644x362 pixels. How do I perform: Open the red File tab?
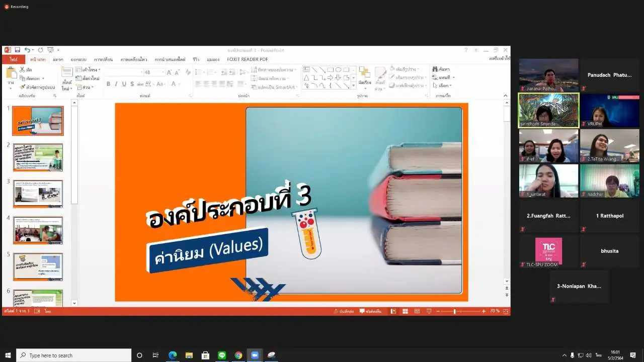point(13,59)
